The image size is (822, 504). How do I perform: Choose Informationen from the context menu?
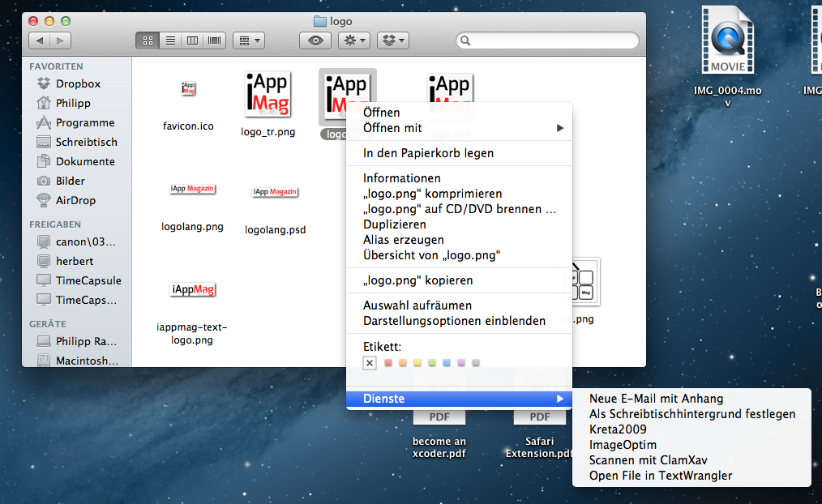point(459,178)
